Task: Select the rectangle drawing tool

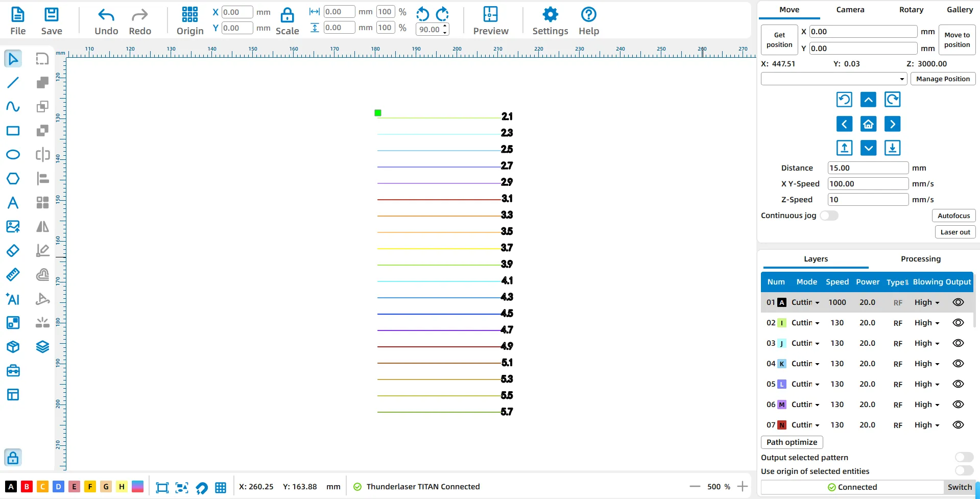Action: (x=13, y=131)
